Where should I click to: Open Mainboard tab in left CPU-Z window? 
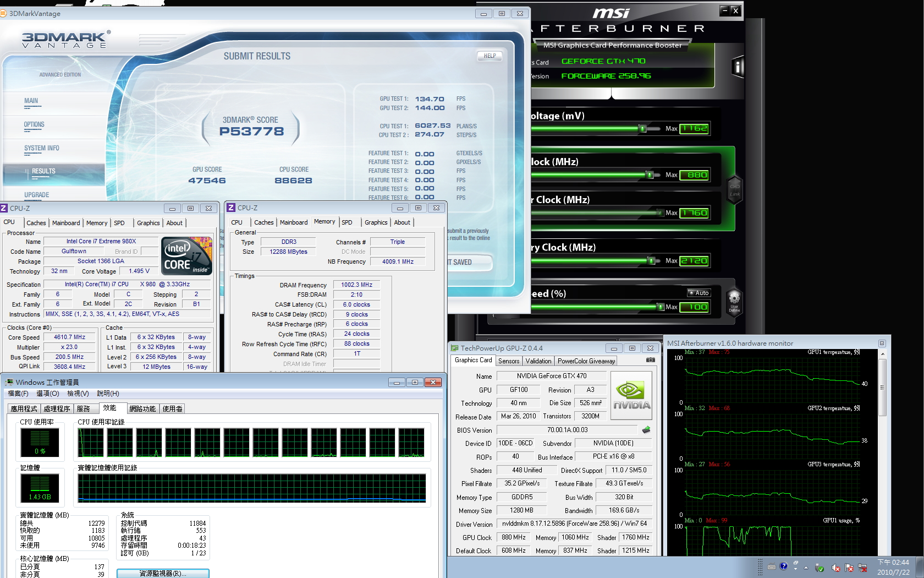tap(66, 223)
